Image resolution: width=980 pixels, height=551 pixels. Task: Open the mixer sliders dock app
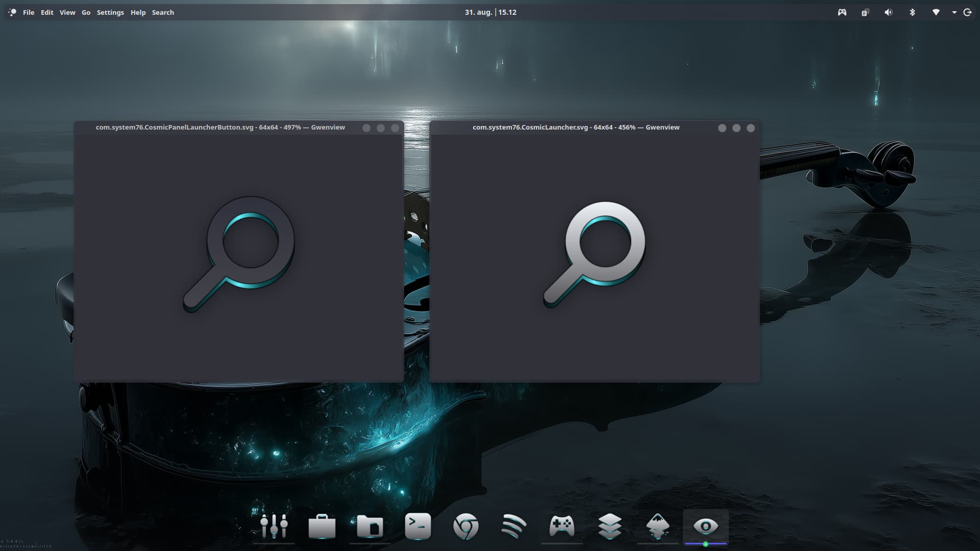click(x=274, y=526)
